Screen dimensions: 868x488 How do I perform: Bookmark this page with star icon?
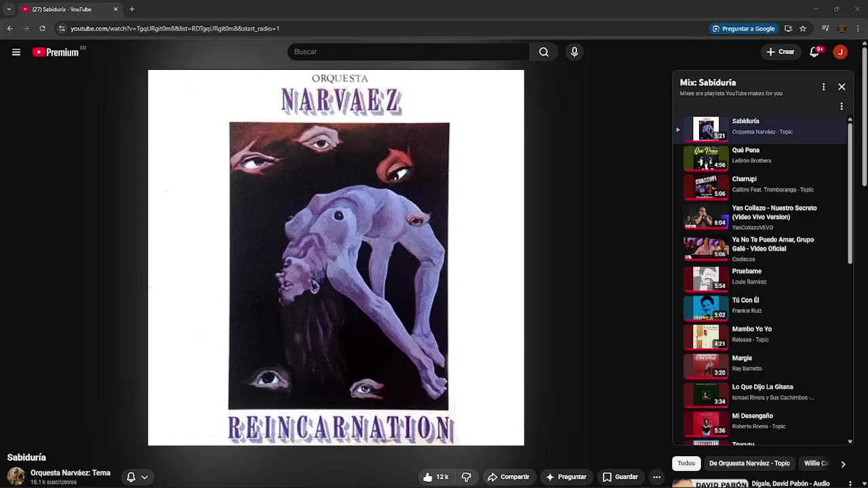(803, 28)
